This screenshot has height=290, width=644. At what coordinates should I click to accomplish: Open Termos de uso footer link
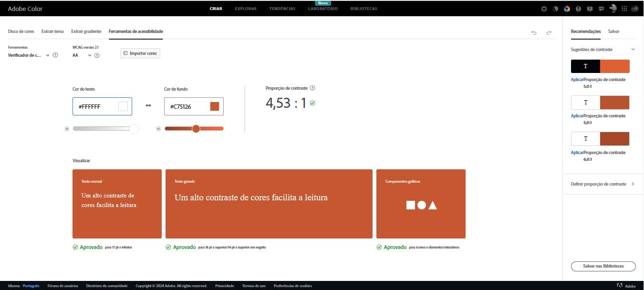point(254,286)
